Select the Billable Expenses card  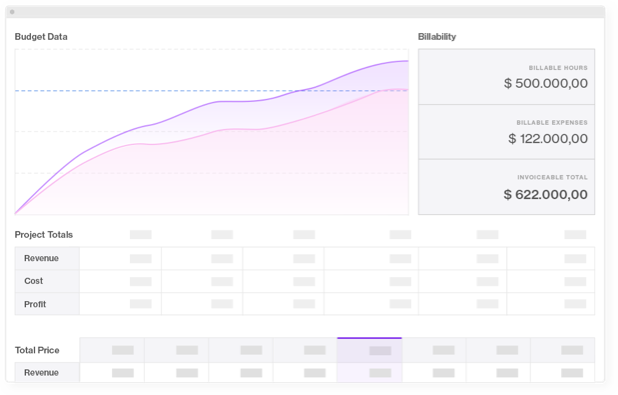point(506,132)
